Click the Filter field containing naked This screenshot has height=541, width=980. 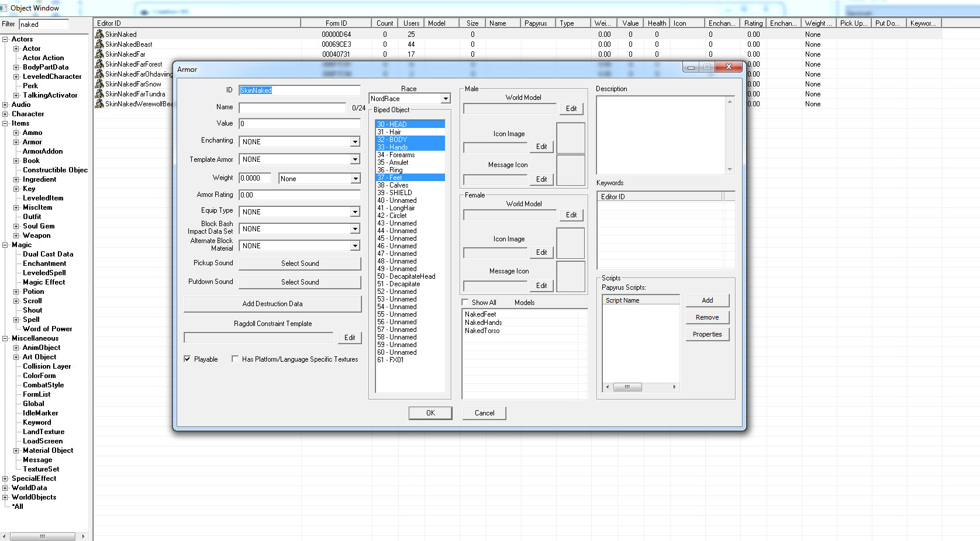tap(44, 25)
